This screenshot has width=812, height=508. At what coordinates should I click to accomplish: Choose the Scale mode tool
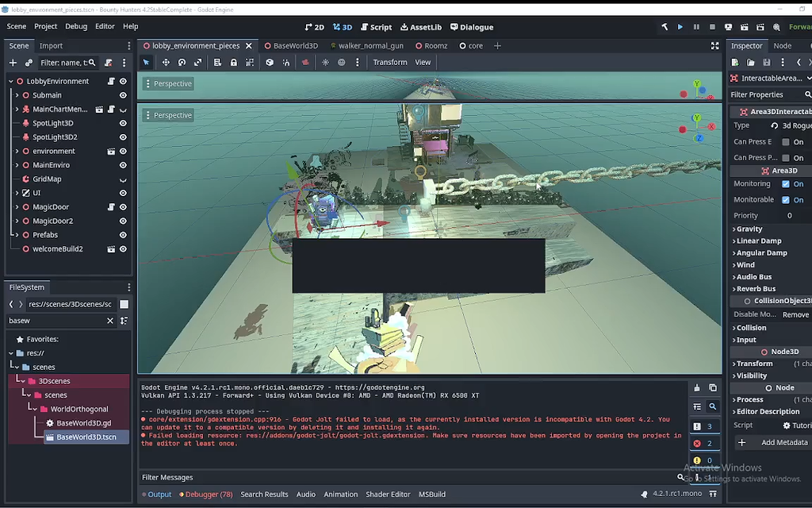(197, 63)
